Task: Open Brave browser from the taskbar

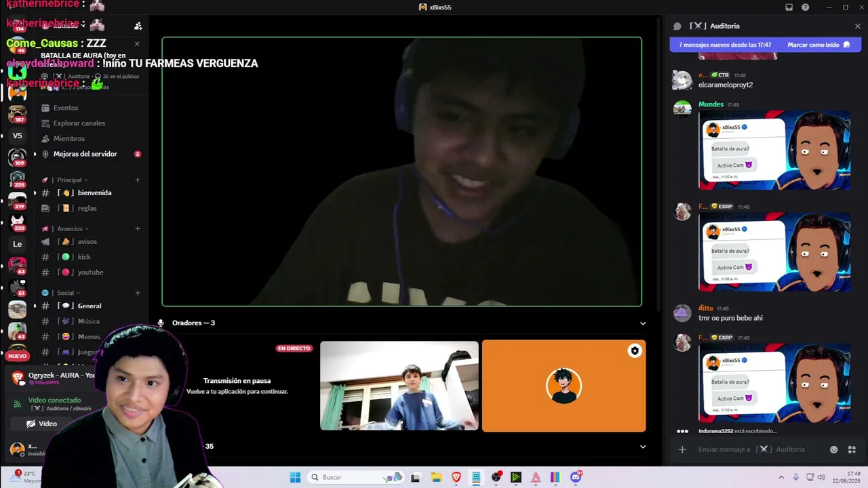Action: (x=456, y=477)
